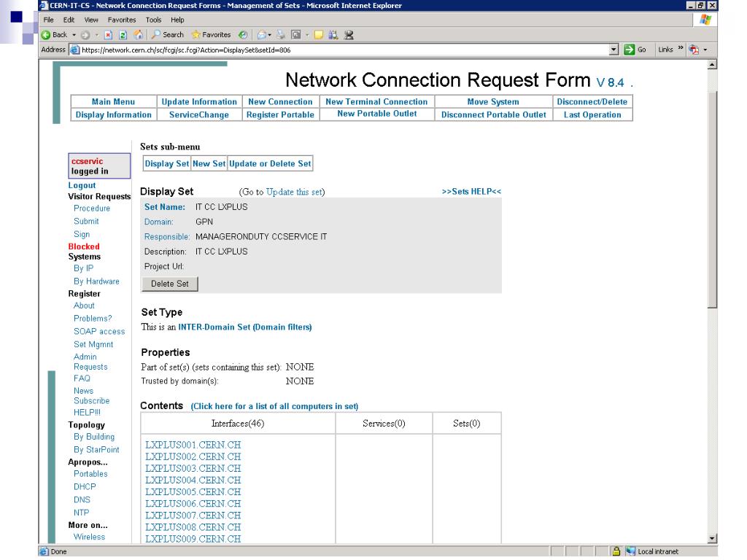
Task: Click the green Go arrow
Action: (x=630, y=50)
